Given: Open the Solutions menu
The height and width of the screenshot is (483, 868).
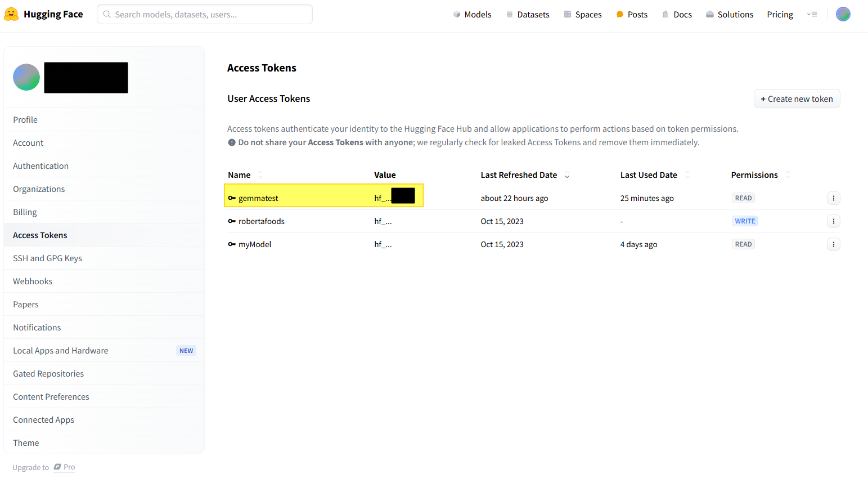Looking at the screenshot, I should point(730,15).
